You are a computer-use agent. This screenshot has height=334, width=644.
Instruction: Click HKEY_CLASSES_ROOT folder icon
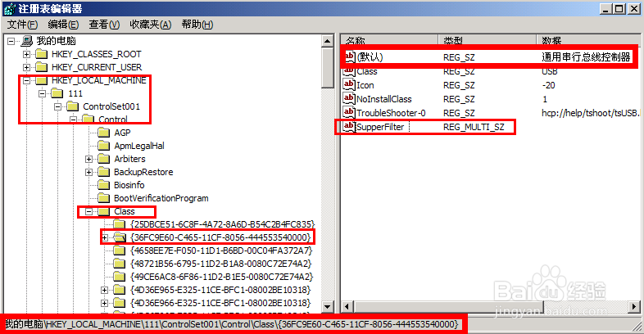tap(41, 54)
